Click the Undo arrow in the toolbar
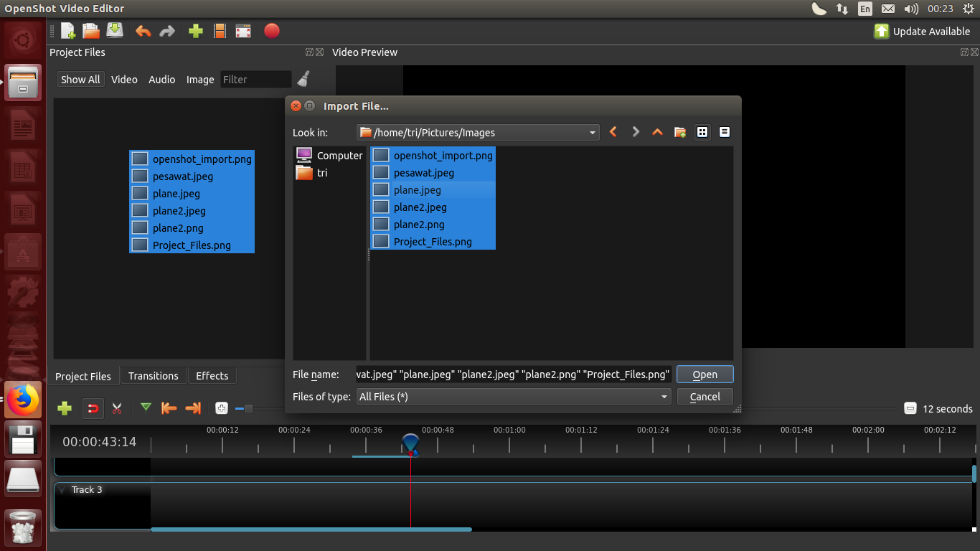Image resolution: width=980 pixels, height=551 pixels. point(143,31)
